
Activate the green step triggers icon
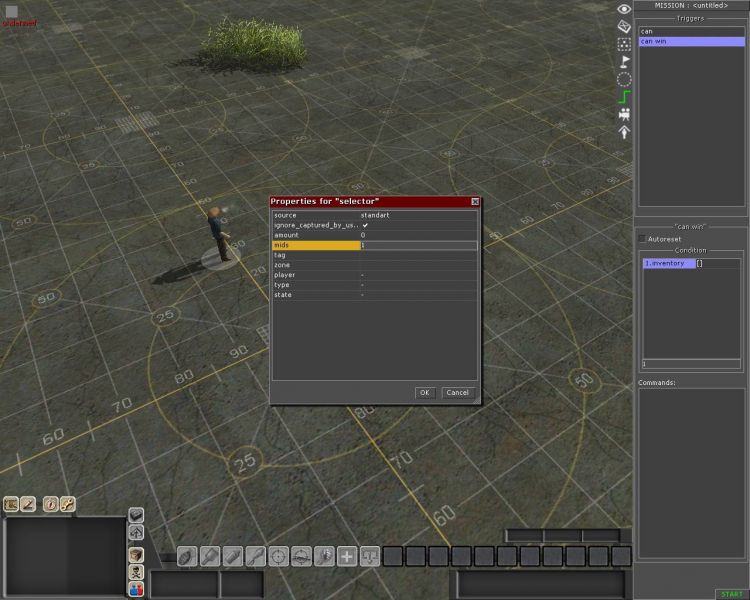tap(624, 97)
